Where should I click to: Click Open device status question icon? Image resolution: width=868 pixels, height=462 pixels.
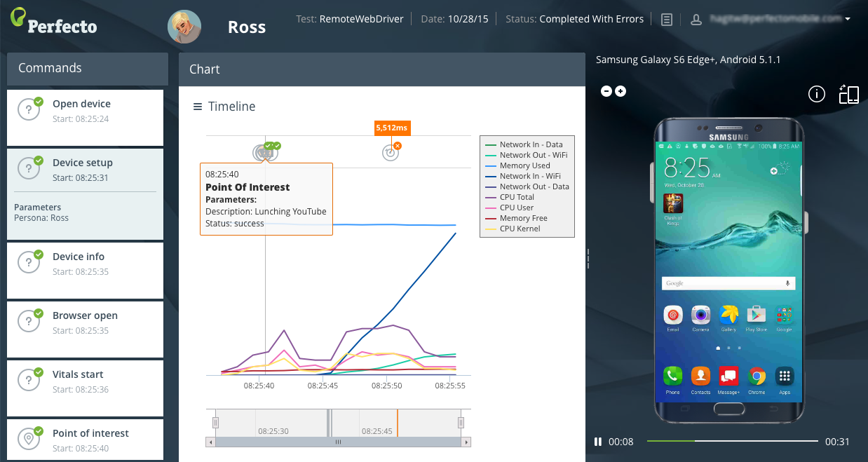click(x=28, y=110)
